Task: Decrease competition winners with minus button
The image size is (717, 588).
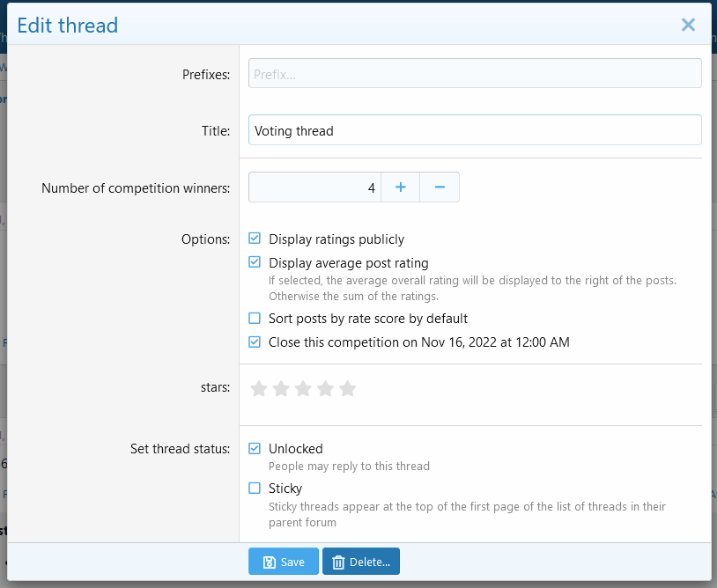Action: (x=440, y=187)
